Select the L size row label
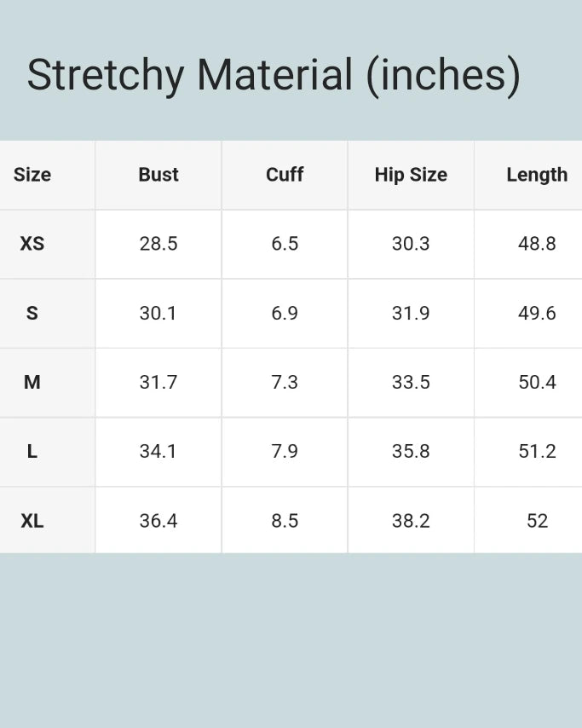This screenshot has width=582, height=728. coord(32,451)
